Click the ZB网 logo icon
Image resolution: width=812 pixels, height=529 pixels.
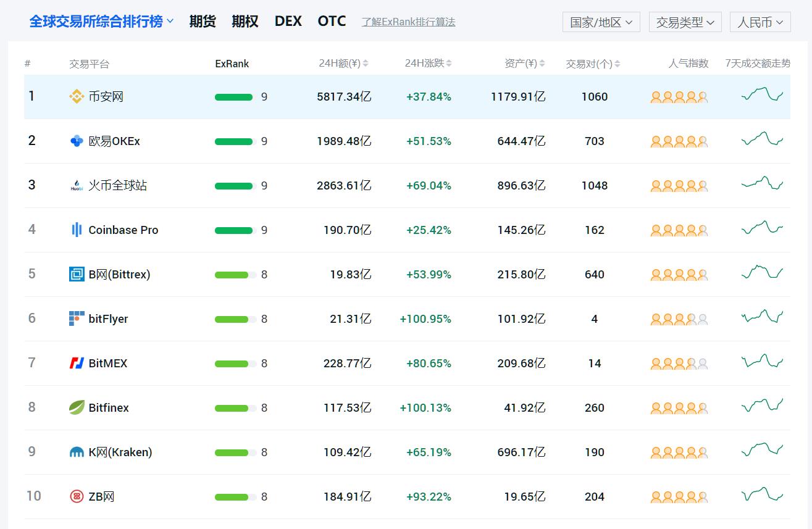tap(77, 496)
